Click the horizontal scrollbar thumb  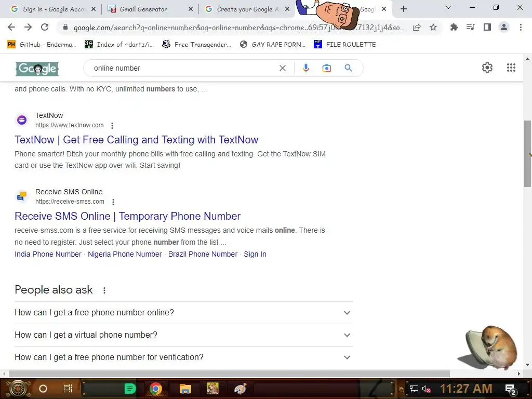tap(229, 374)
